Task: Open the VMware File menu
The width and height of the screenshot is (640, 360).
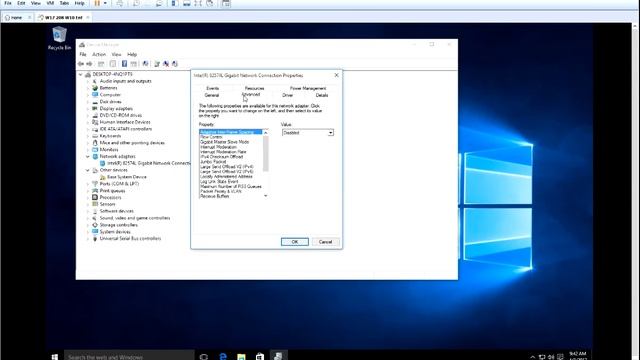Action: pos(8,3)
